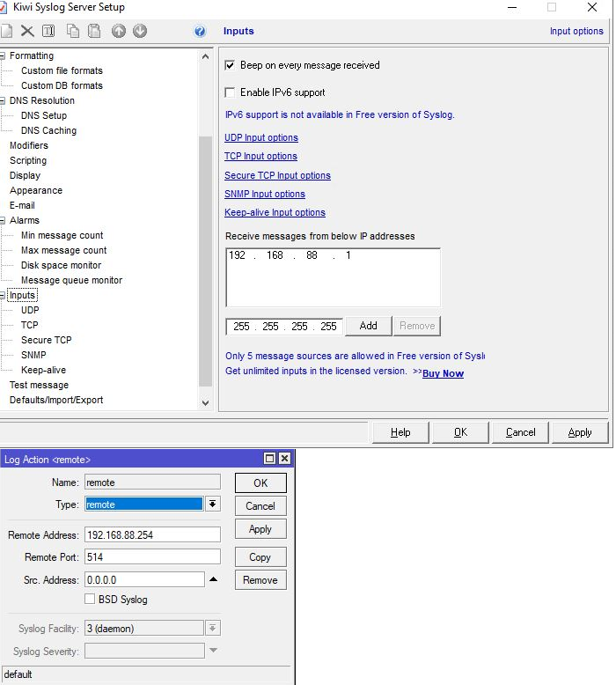Select Scripting in settings tree
The height and width of the screenshot is (685, 616).
click(28, 160)
